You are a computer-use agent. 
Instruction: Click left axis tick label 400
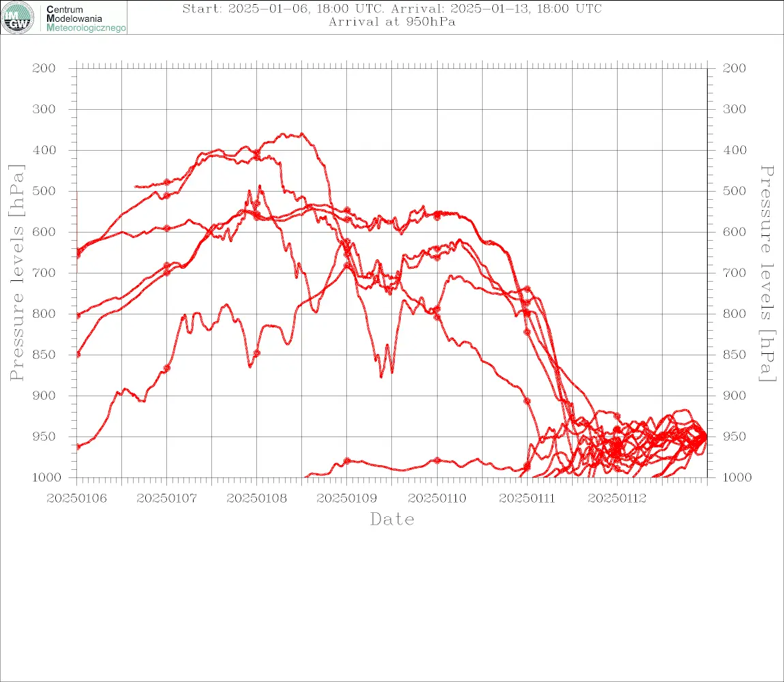pos(44,150)
